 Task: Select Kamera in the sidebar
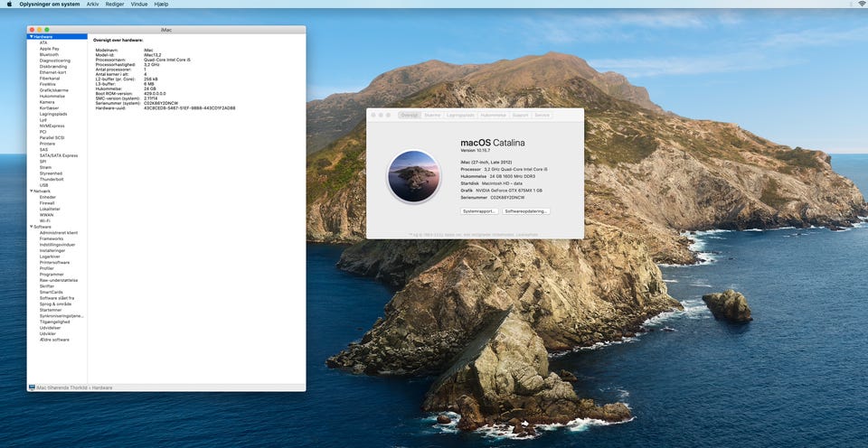coord(46,102)
